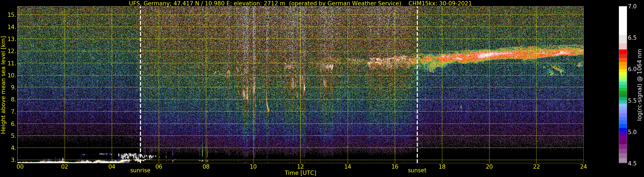Click the "7." height axis tick label
This screenshot has height=177, width=644.
click(14, 112)
